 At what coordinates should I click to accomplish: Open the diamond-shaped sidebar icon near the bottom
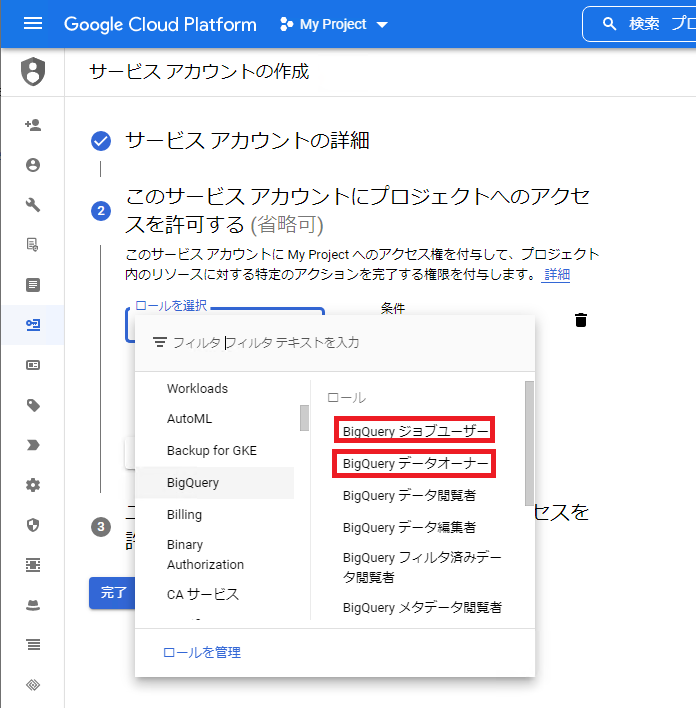coord(33,685)
